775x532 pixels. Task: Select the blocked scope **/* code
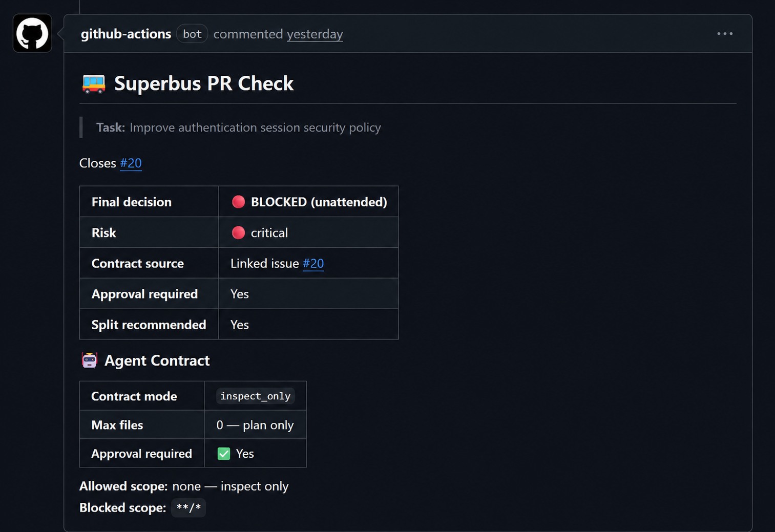click(188, 507)
